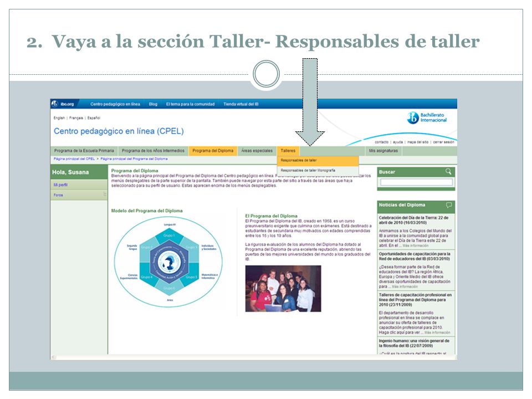Open Mi perfil in sidebar
Screen dimensions: 532x399
click(x=79, y=185)
